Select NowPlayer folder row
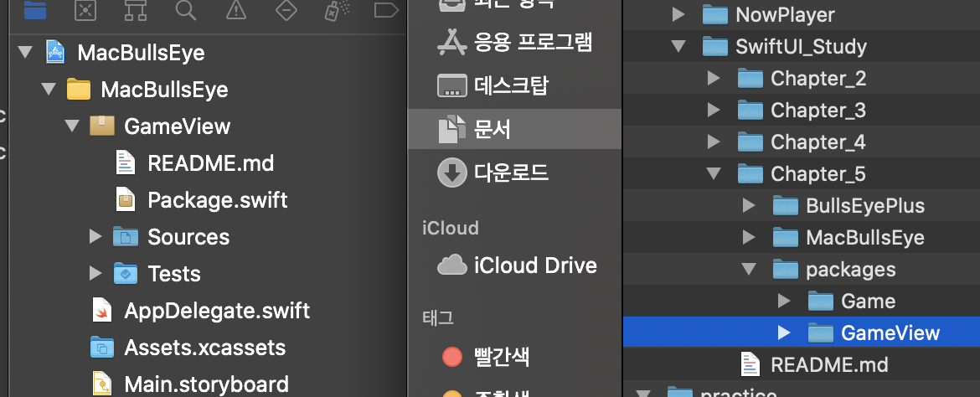This screenshot has height=397, width=980. (802, 15)
